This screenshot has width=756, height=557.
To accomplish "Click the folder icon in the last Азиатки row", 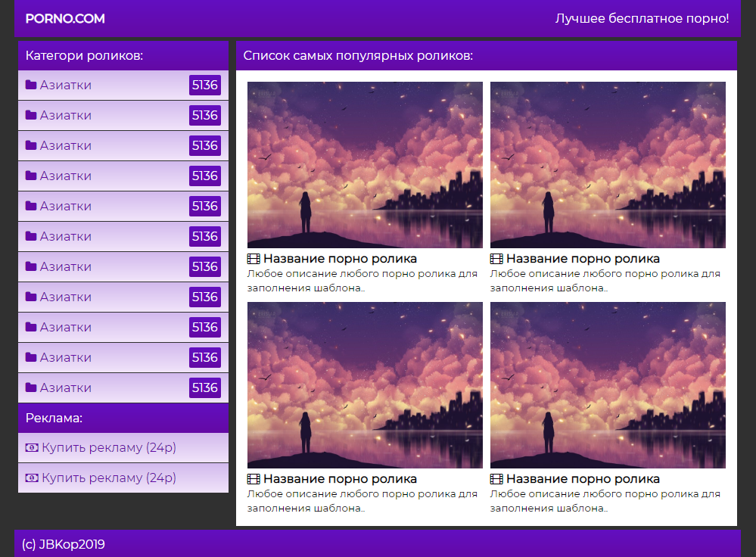I will coord(31,387).
